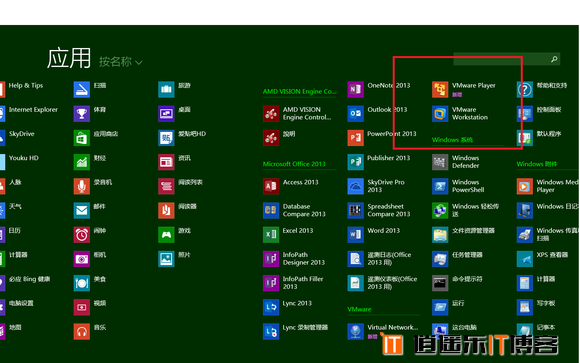Click the Internet Explorer label
Viewport: 580px width, 363px height.
(x=33, y=110)
